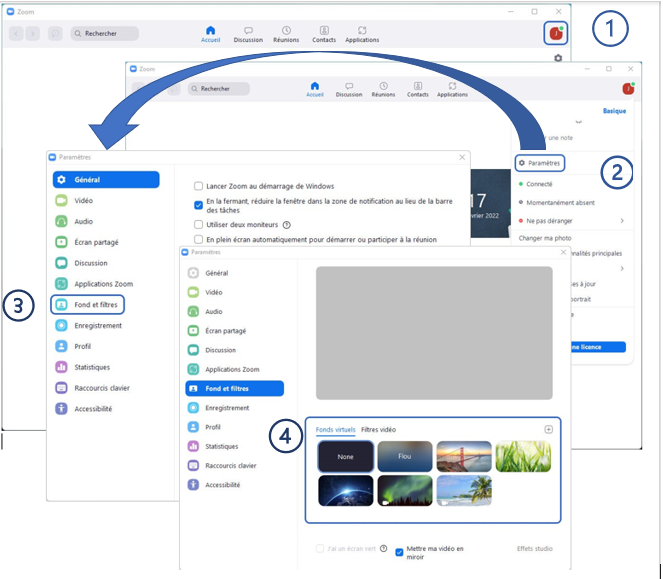Image resolution: width=663 pixels, height=579 pixels.
Task: Select Profil icon in the front Paramètres window
Action: 193,427
